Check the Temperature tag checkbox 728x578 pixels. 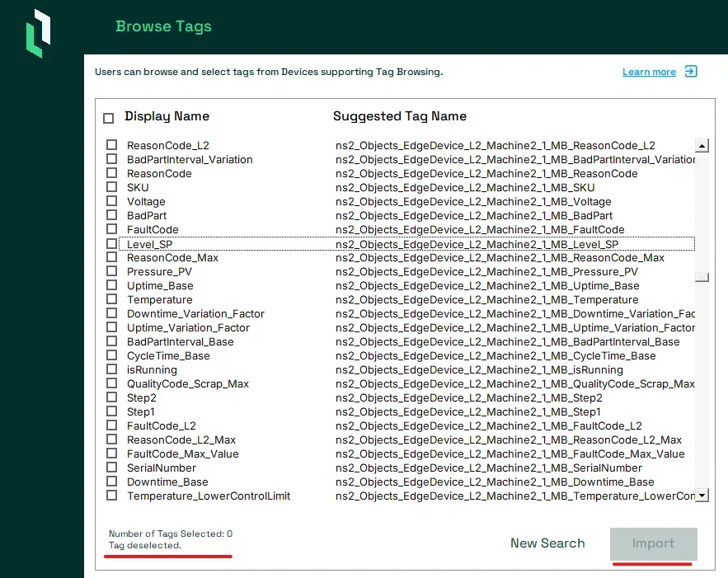tap(111, 299)
